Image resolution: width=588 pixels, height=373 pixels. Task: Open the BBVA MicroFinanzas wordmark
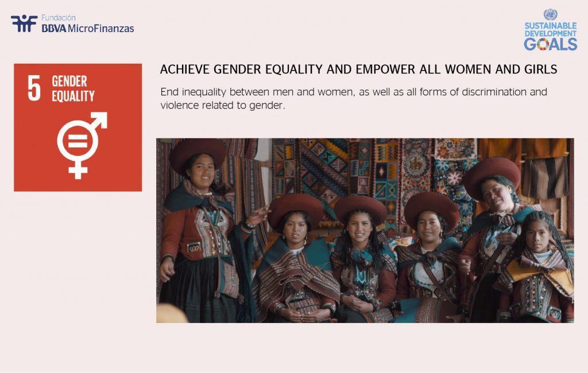87,28
